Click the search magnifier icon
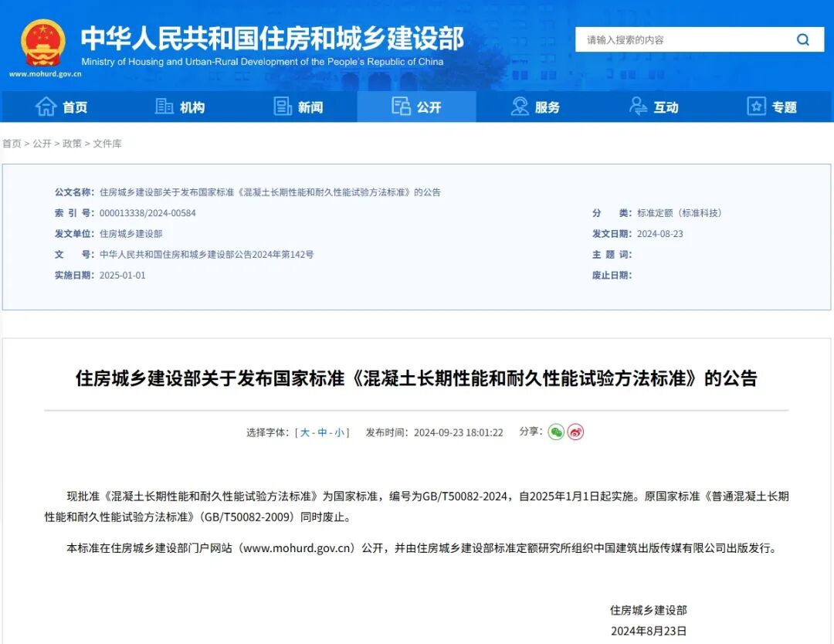The width and height of the screenshot is (834, 644). click(803, 40)
